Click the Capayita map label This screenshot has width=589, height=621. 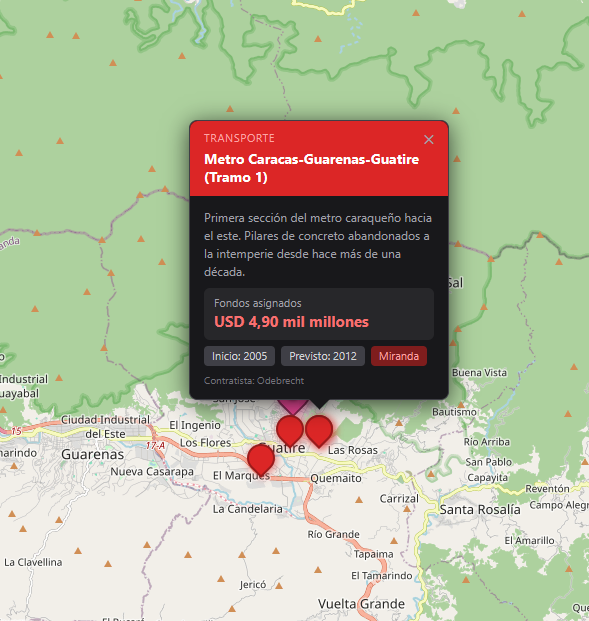coord(487,478)
